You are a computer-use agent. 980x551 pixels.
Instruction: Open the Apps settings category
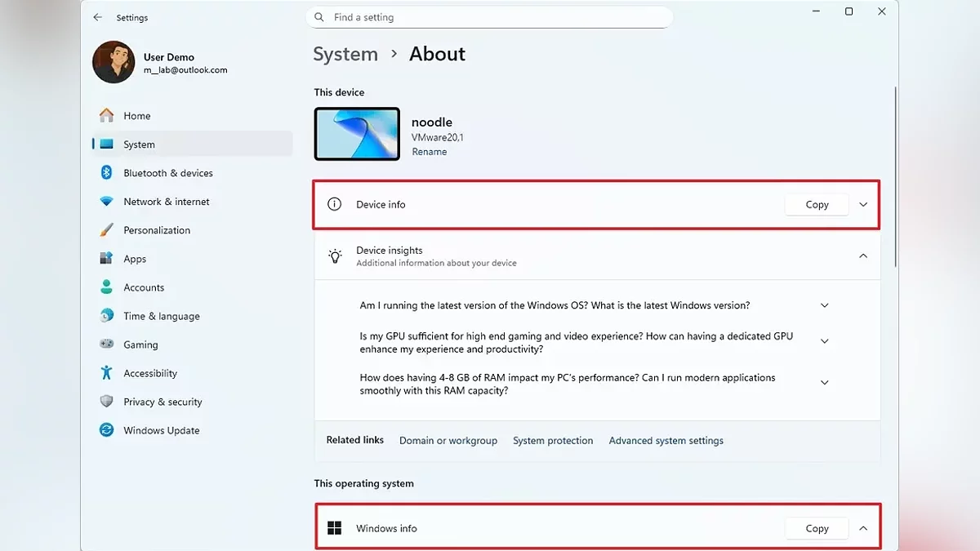[135, 259]
